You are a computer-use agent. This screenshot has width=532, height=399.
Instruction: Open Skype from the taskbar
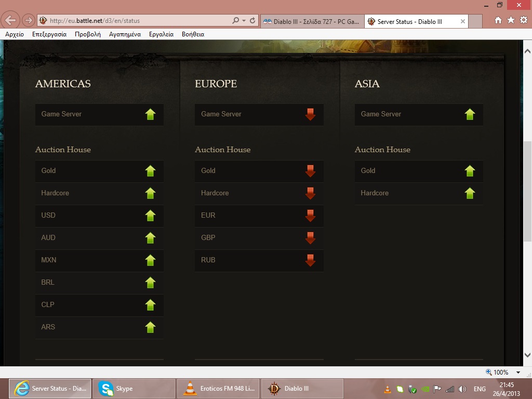click(x=134, y=389)
